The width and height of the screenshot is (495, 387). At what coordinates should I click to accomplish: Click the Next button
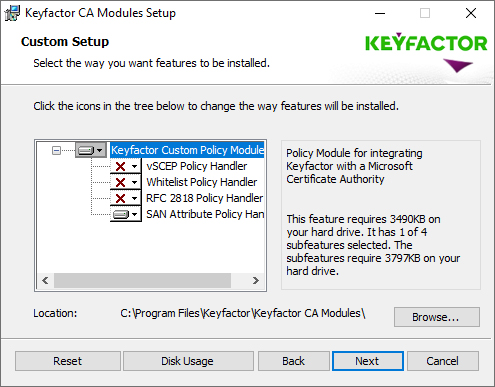[368, 361]
